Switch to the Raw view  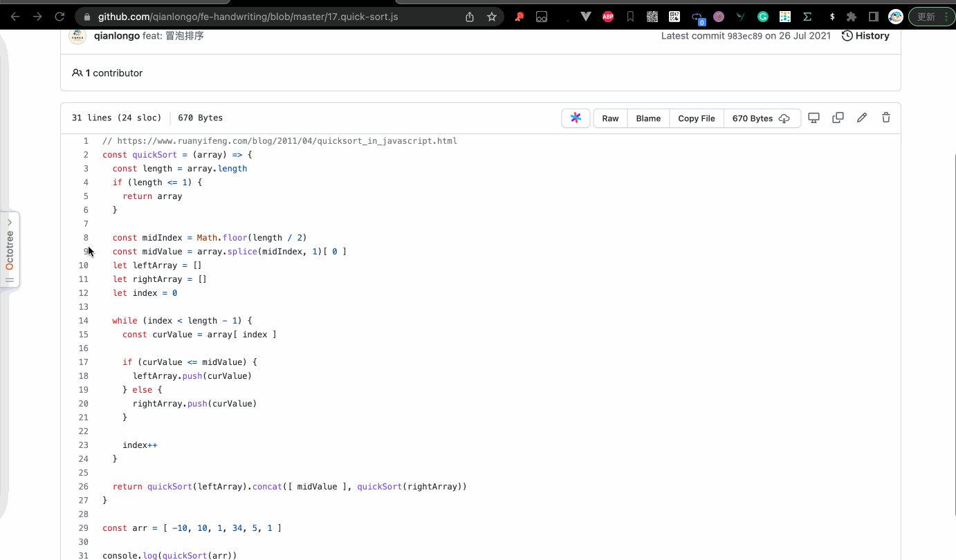(609, 118)
